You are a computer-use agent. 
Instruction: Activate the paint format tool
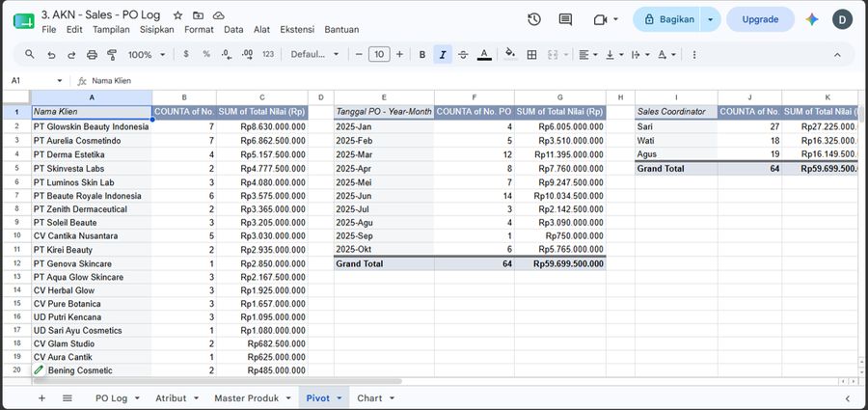[x=112, y=54]
